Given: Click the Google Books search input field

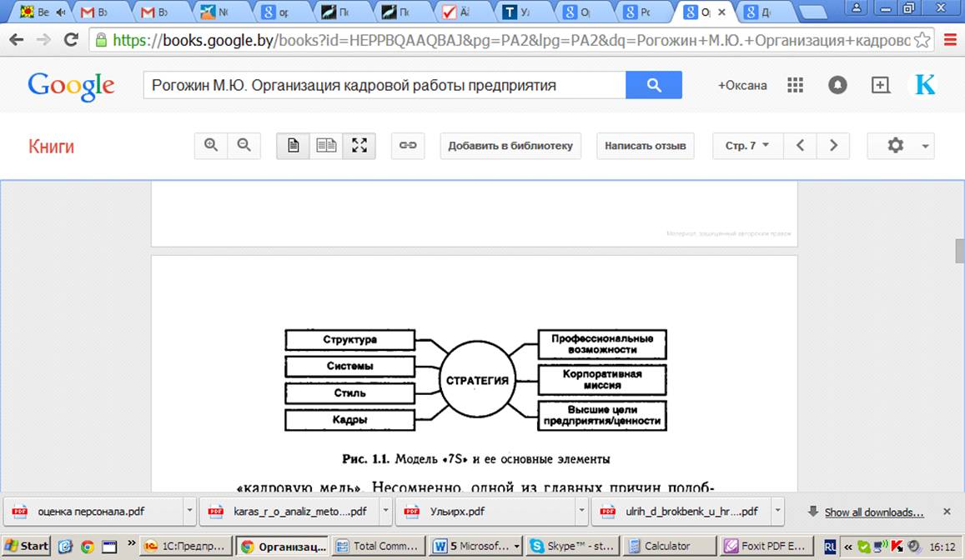Looking at the screenshot, I should click(384, 85).
